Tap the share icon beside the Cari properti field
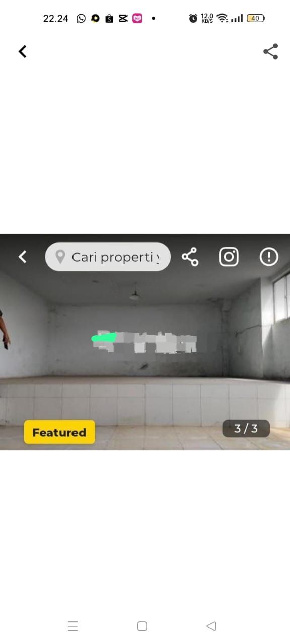290x644 pixels. tap(190, 257)
